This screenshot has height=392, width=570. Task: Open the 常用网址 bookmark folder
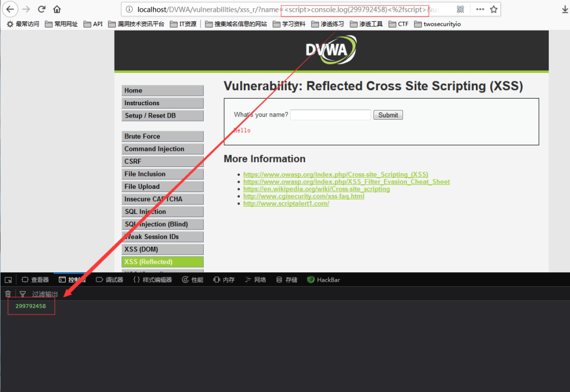pyautogui.click(x=61, y=24)
